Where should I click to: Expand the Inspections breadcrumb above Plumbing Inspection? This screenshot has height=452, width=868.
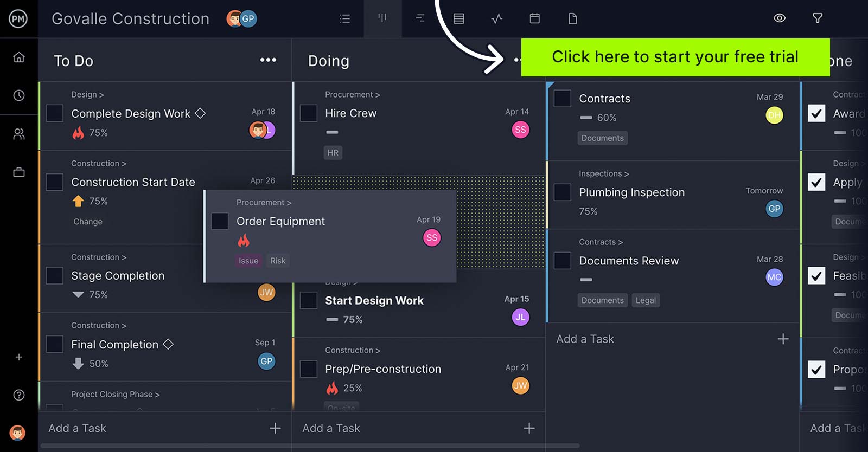tap(603, 173)
